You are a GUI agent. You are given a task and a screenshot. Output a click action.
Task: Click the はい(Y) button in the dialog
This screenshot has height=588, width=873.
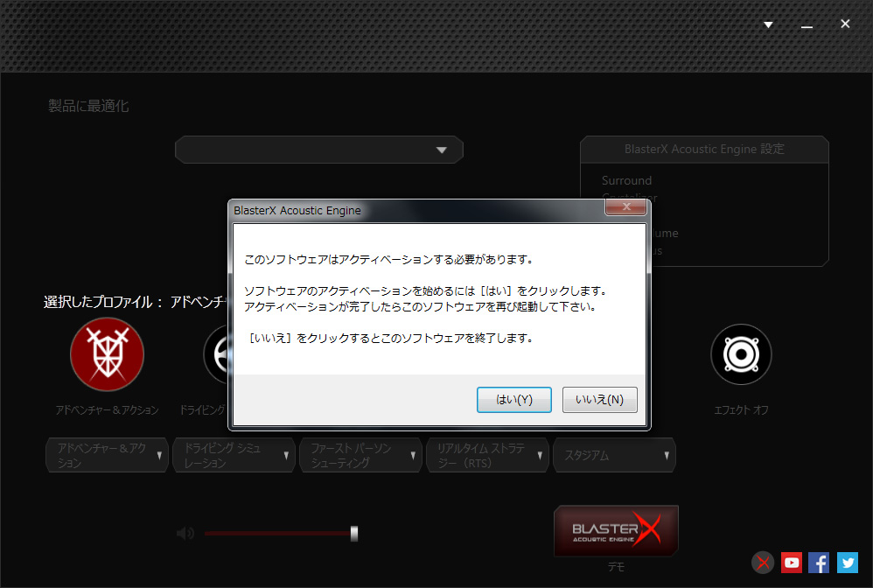[x=513, y=400]
